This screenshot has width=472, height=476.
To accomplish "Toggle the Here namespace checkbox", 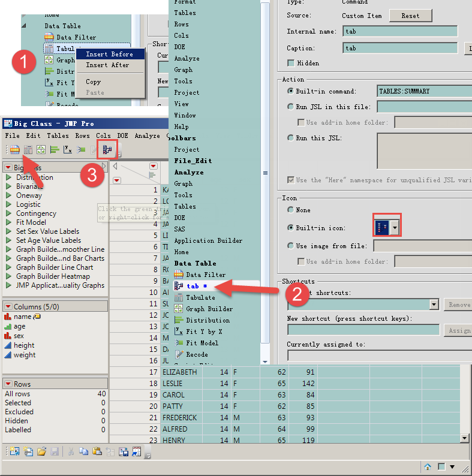I will tap(291, 180).
